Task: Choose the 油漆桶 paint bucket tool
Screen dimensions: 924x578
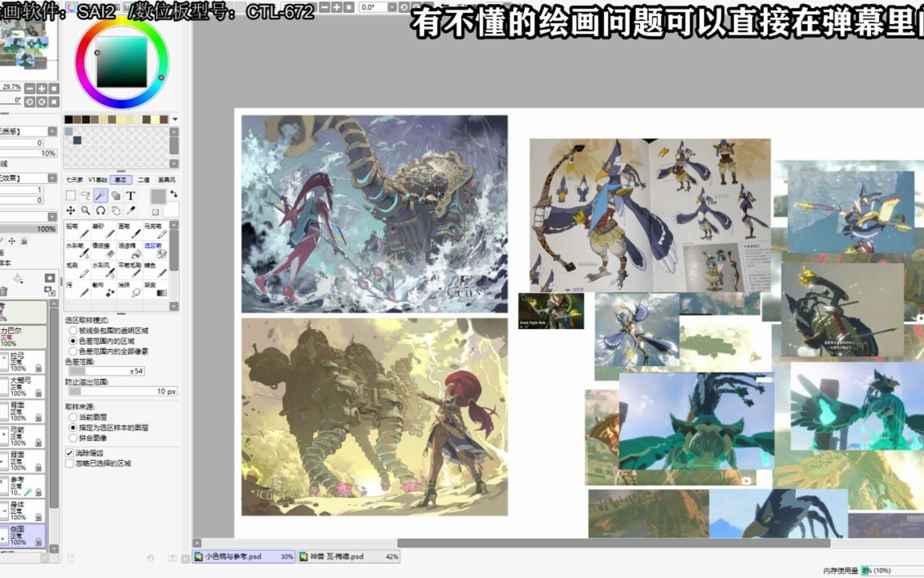Action: pos(129,250)
